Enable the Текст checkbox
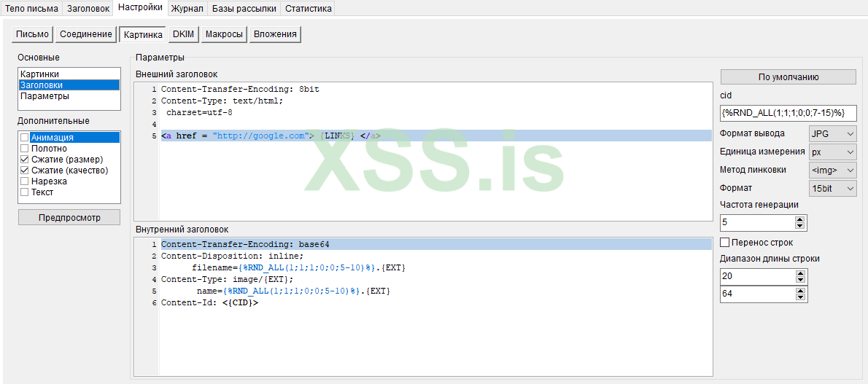Screen dimensions: 868x384 tap(24, 192)
